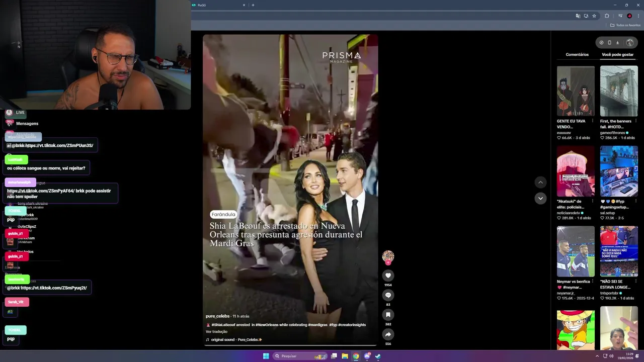Screen dimensions: 644x362
Task: Open options menu for Akatsuki de elite
Action: tap(592, 201)
